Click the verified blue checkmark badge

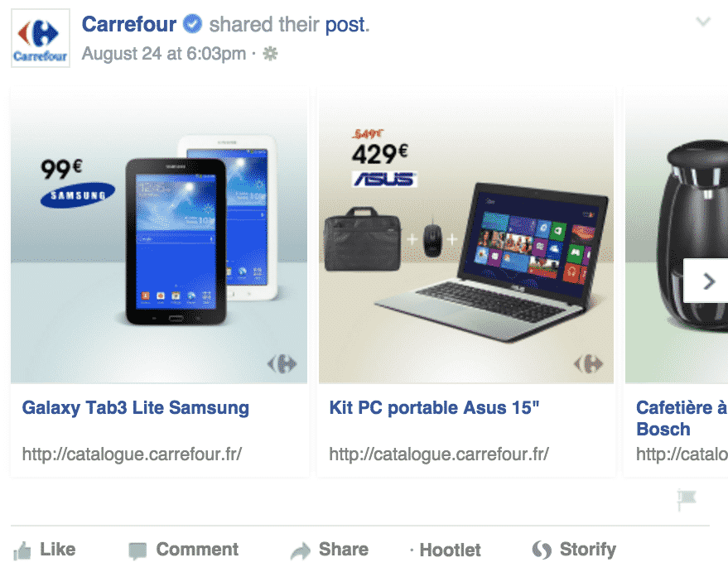192,24
